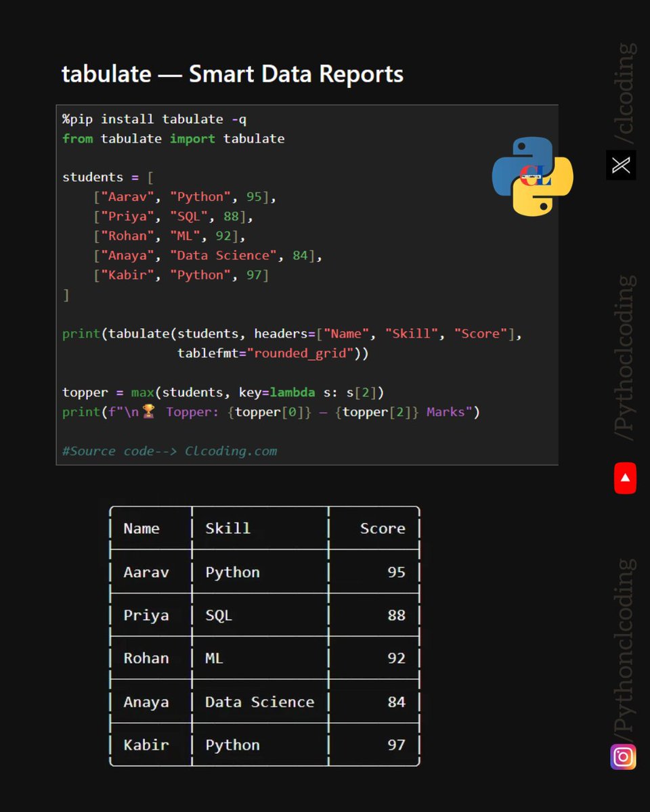This screenshot has width=650, height=812.
Task: Click the 'Kabir' table cell
Action: [146, 745]
